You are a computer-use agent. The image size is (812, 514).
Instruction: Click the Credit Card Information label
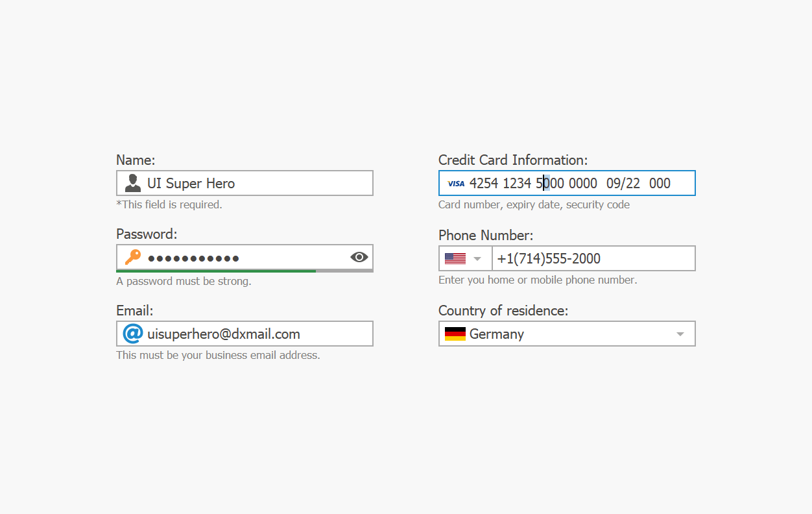pyautogui.click(x=513, y=160)
